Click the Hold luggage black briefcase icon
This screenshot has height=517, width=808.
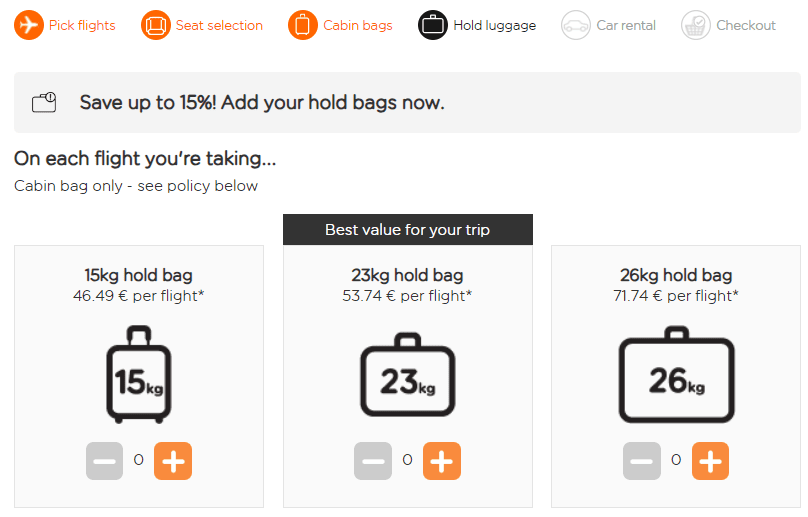(x=433, y=25)
